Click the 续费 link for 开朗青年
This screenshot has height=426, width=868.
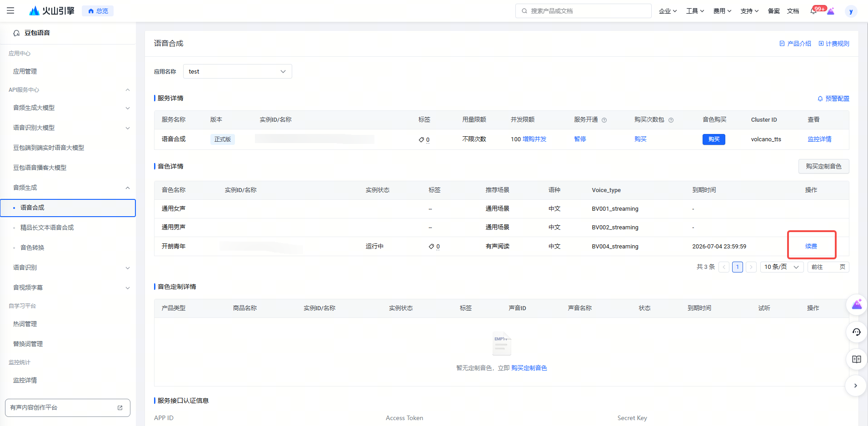pyautogui.click(x=811, y=246)
